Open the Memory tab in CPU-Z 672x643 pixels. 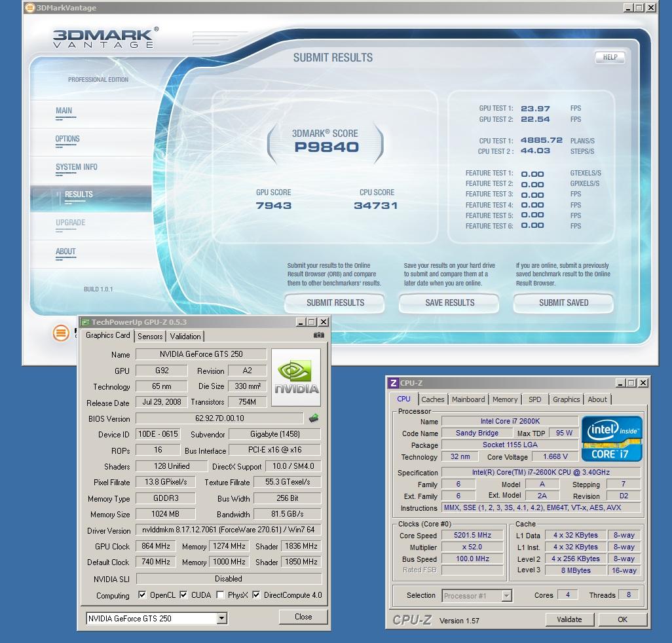505,399
